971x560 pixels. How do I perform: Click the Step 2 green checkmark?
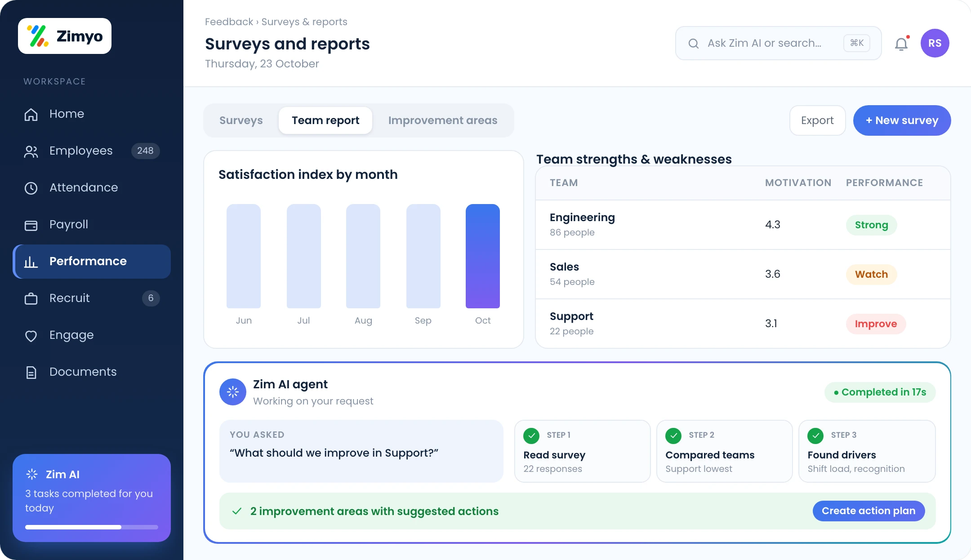673,435
